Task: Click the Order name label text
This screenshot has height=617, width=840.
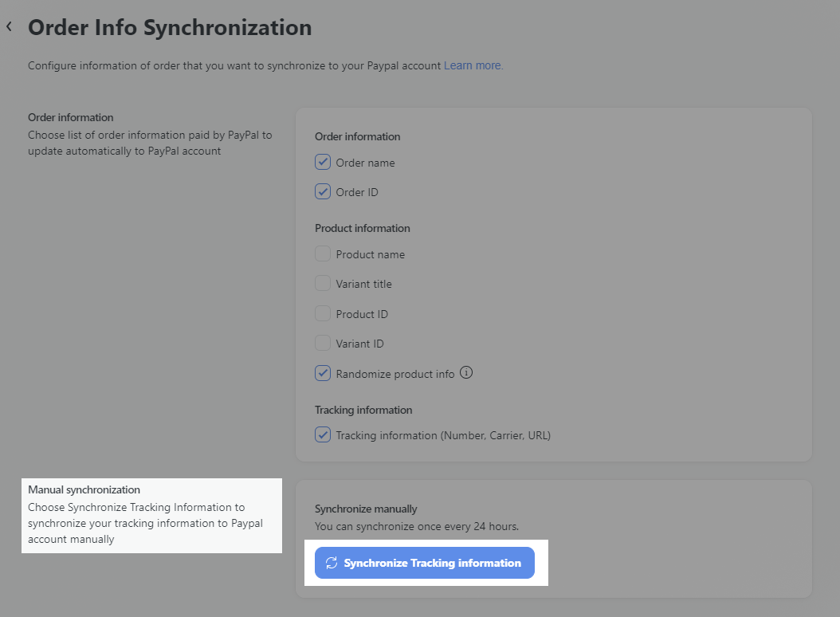Action: click(365, 163)
